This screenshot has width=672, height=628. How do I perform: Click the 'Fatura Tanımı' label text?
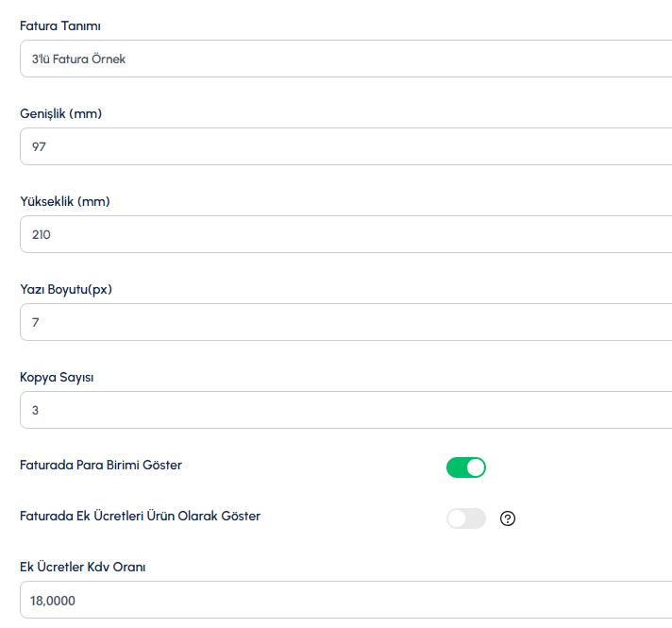pos(60,25)
